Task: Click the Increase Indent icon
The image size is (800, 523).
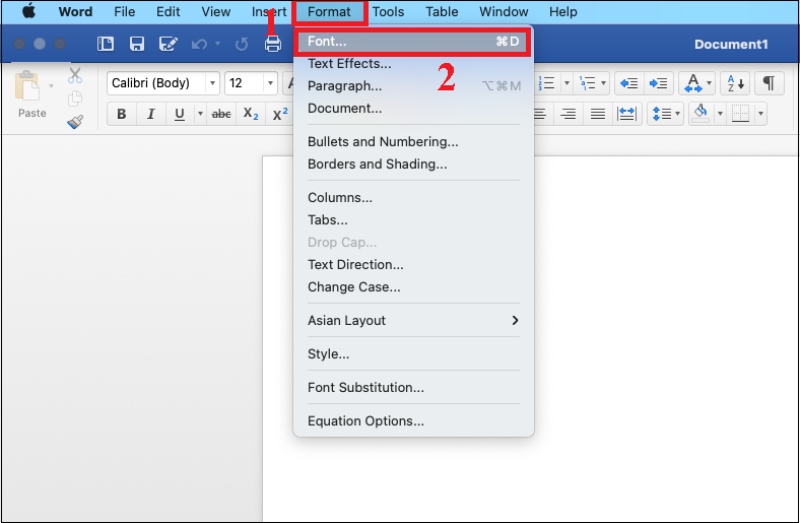Action: pyautogui.click(x=657, y=83)
